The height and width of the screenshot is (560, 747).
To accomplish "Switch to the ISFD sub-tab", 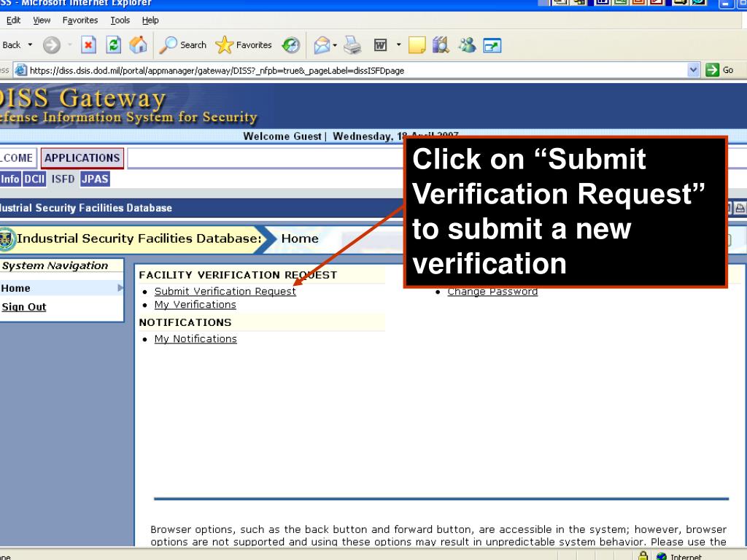I will pyautogui.click(x=63, y=179).
